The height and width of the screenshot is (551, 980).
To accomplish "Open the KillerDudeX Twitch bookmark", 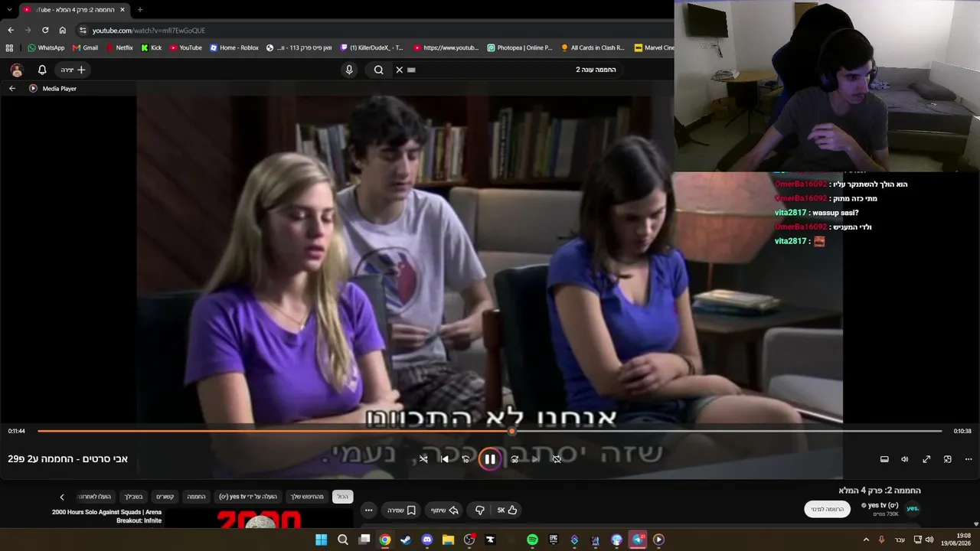I will 371,47.
